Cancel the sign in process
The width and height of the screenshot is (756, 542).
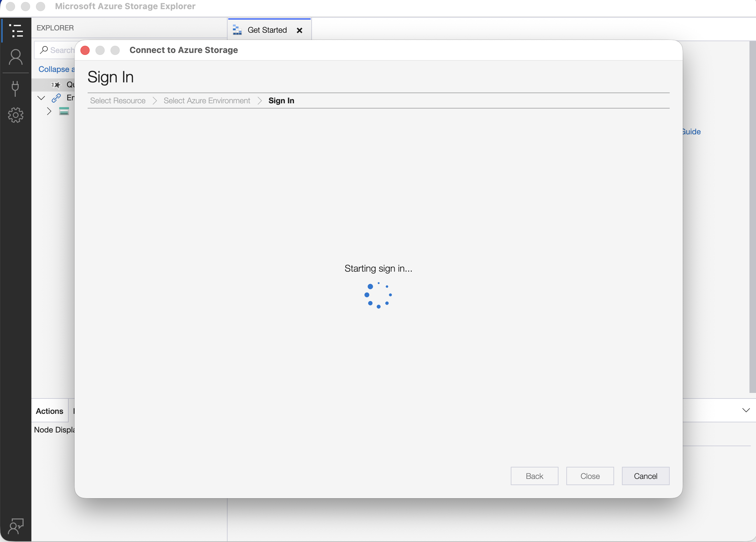646,476
